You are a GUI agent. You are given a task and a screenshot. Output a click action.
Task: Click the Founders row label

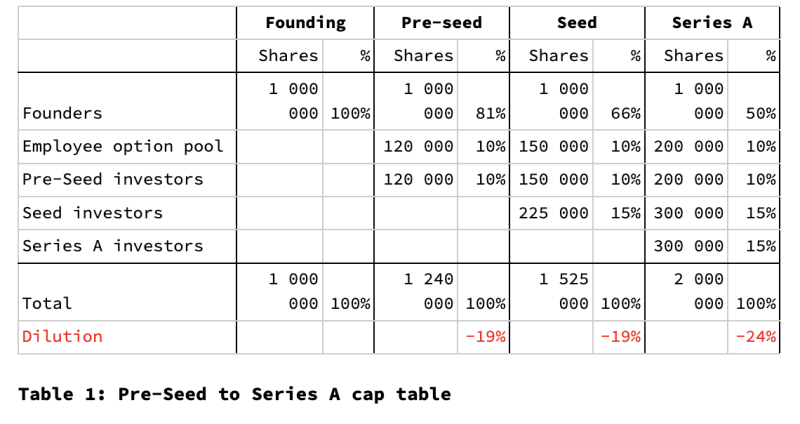(62, 113)
